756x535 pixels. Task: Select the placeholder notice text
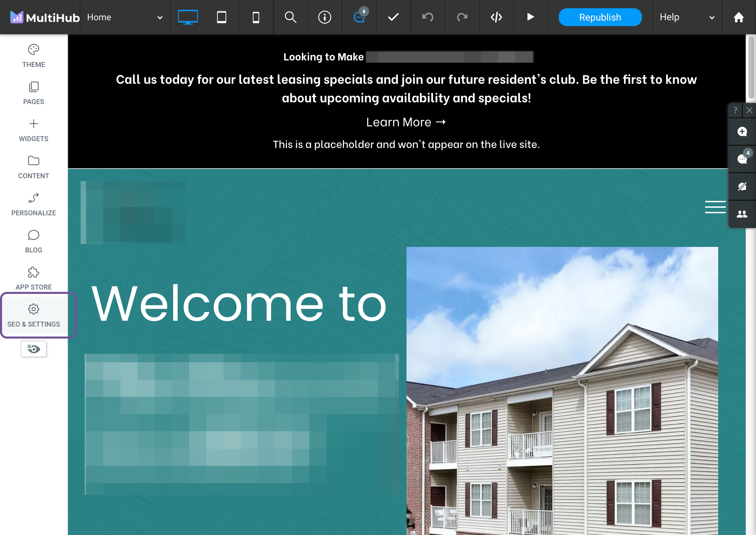pos(406,145)
